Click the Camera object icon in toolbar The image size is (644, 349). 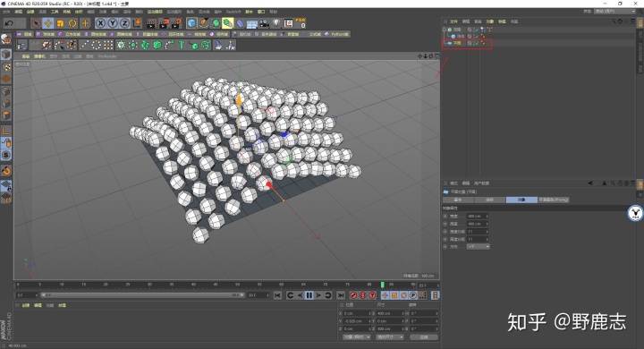click(264, 23)
